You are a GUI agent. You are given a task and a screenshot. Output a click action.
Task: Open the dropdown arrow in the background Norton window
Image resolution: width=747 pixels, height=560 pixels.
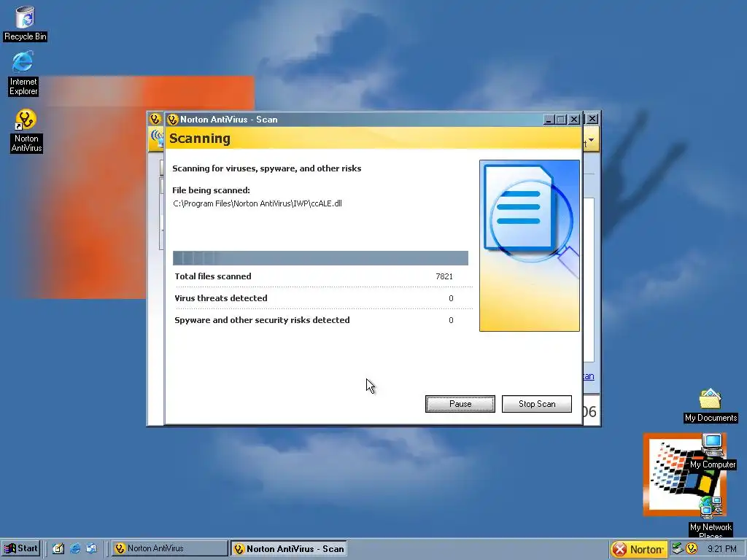point(591,140)
